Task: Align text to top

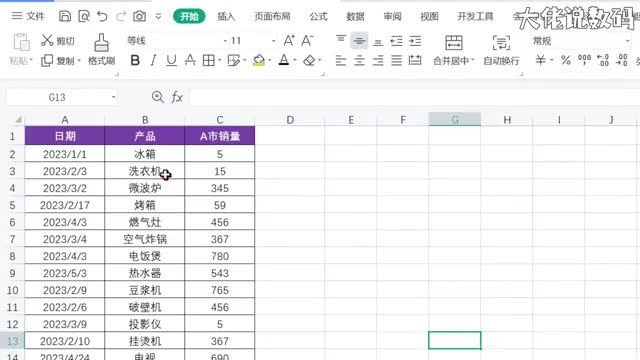Action: (x=341, y=40)
